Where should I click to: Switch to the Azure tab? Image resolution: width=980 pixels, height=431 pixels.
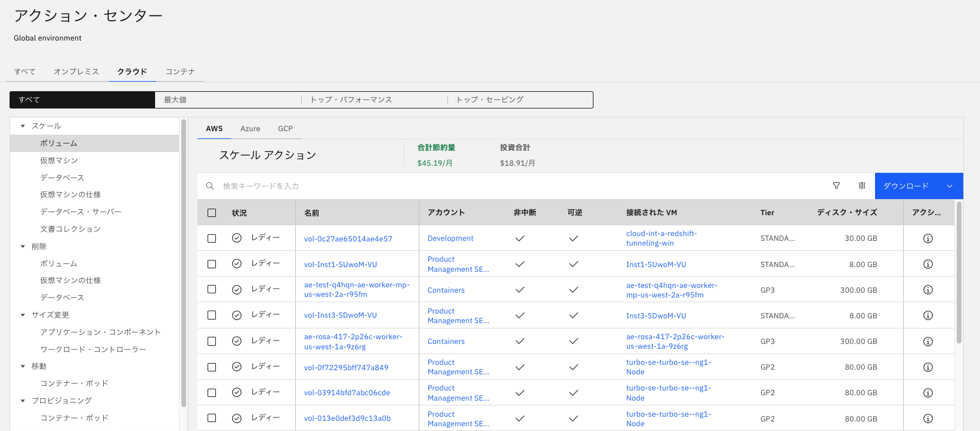(250, 129)
